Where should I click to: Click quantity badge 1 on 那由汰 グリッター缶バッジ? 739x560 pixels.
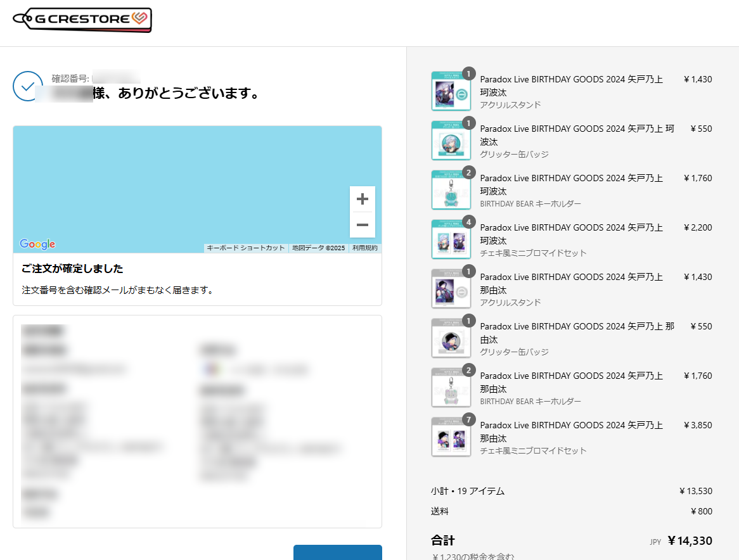468,321
